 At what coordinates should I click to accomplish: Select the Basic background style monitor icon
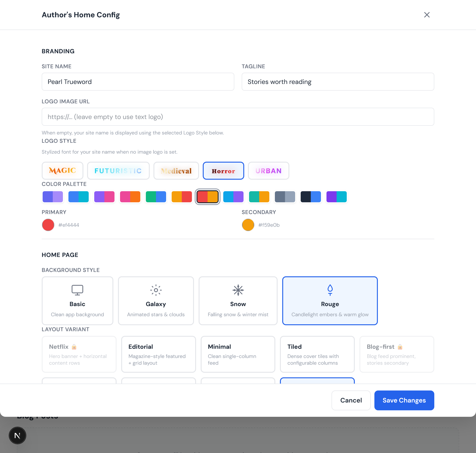point(77,290)
